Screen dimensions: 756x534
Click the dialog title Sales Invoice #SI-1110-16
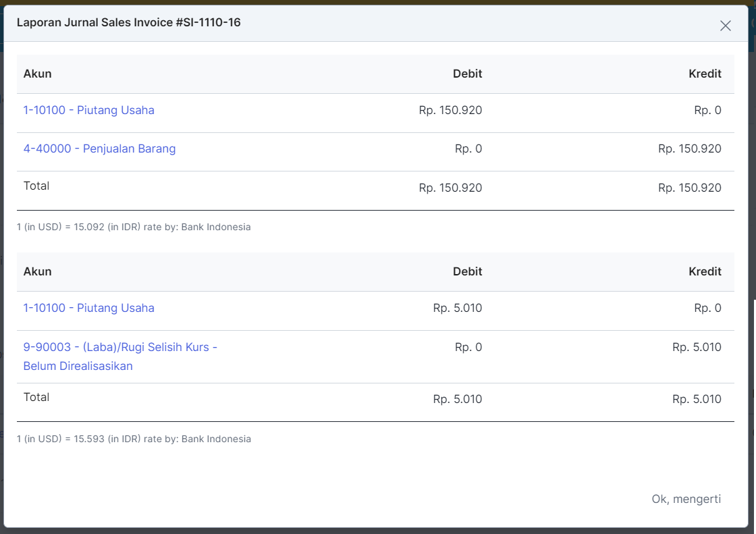pos(128,22)
